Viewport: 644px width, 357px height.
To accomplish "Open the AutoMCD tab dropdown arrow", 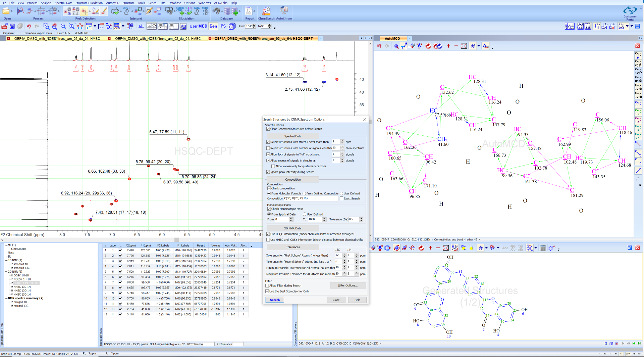I will pos(410,39).
